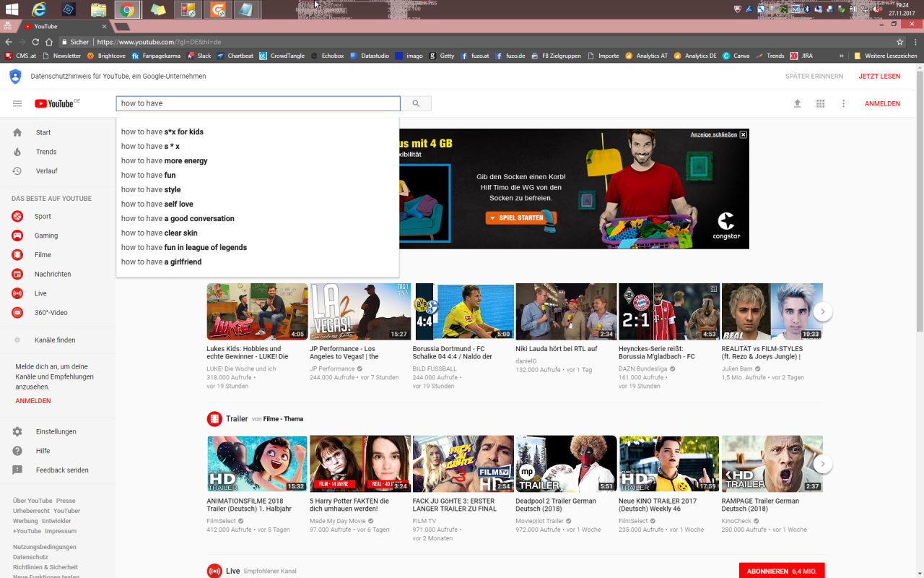Click SPÄTER ERINNERN
Image resolution: width=924 pixels, height=578 pixels.
[814, 76]
